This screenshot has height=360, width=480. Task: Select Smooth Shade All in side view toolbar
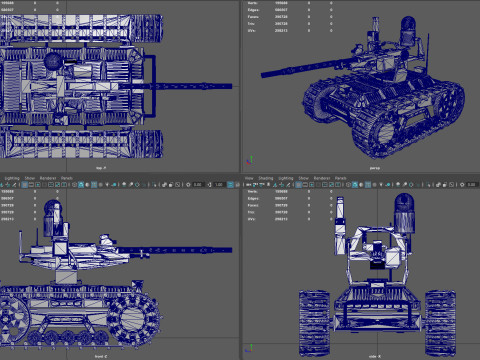[355, 185]
